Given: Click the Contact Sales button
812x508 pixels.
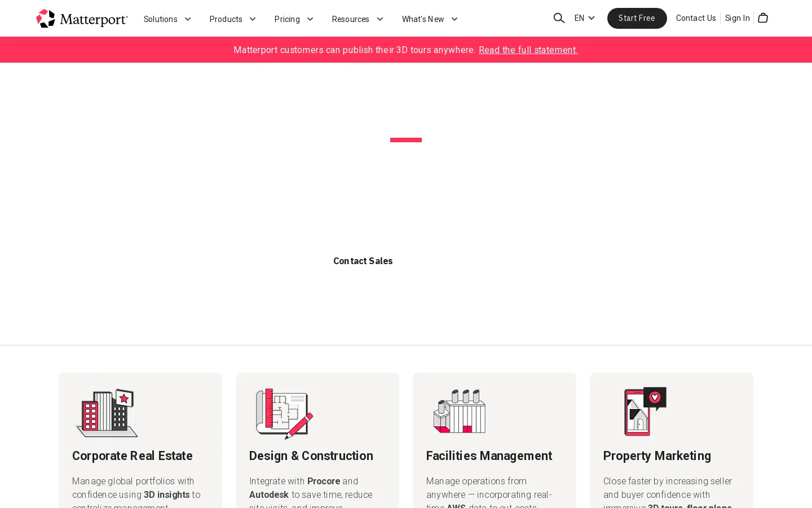Looking at the screenshot, I should point(363,261).
